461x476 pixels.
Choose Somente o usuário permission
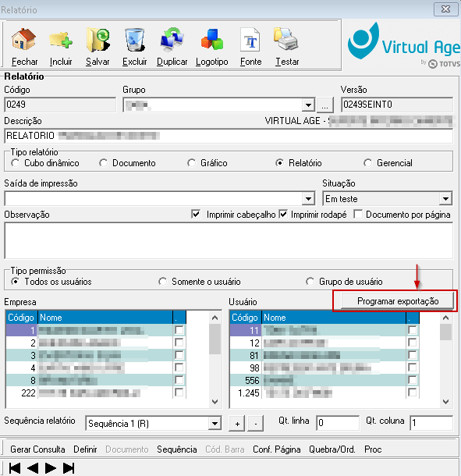162,282
